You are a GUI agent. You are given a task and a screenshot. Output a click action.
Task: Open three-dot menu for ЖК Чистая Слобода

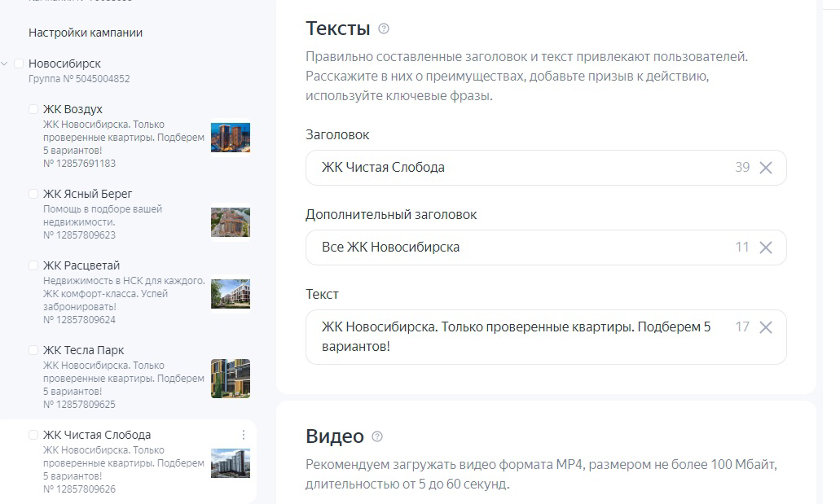pos(244,434)
